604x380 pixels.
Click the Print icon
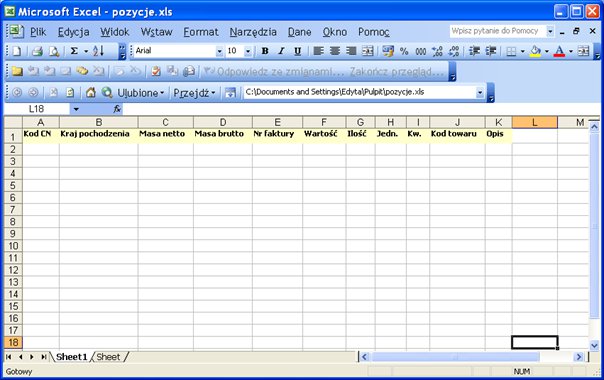(37, 51)
